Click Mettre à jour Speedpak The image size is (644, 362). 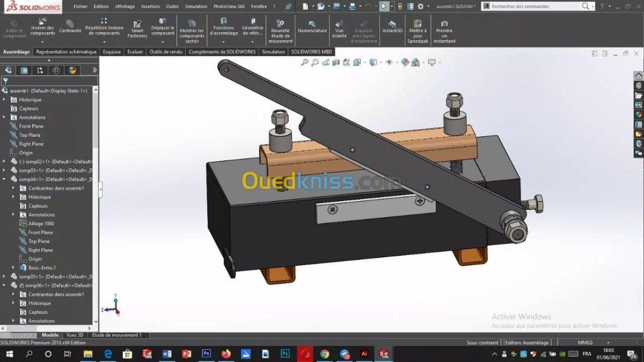coord(418,31)
